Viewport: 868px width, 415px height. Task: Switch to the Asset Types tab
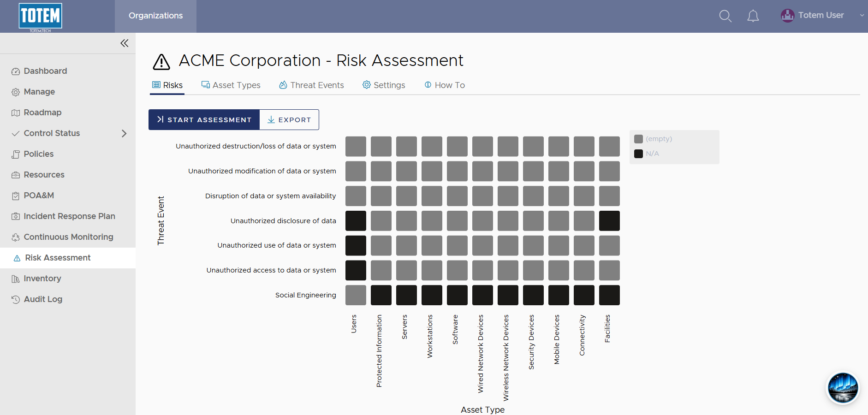(x=231, y=85)
